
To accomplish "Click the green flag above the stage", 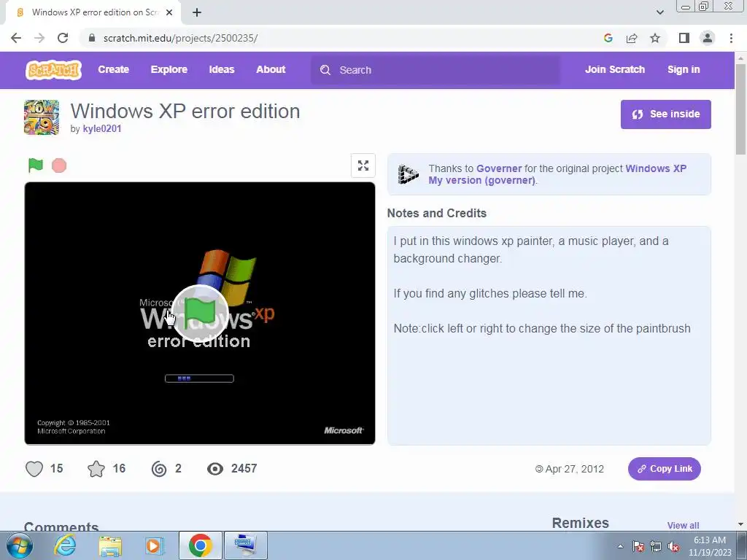I will (x=36, y=166).
